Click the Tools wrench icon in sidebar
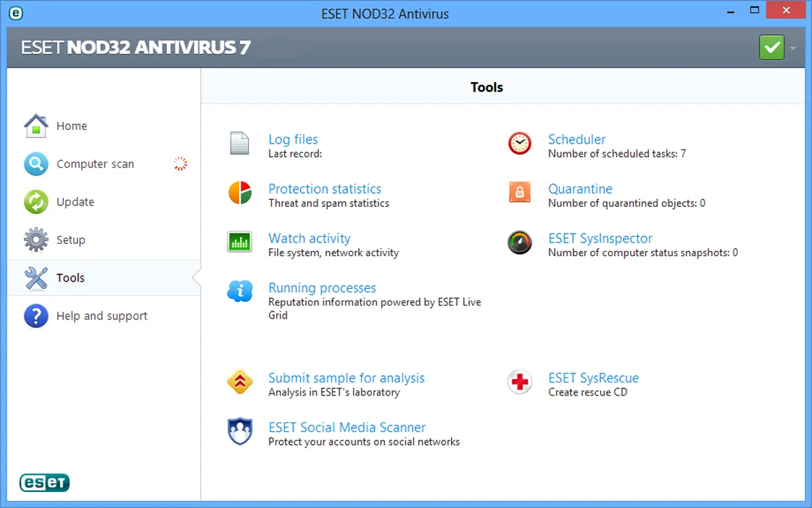 point(36,278)
